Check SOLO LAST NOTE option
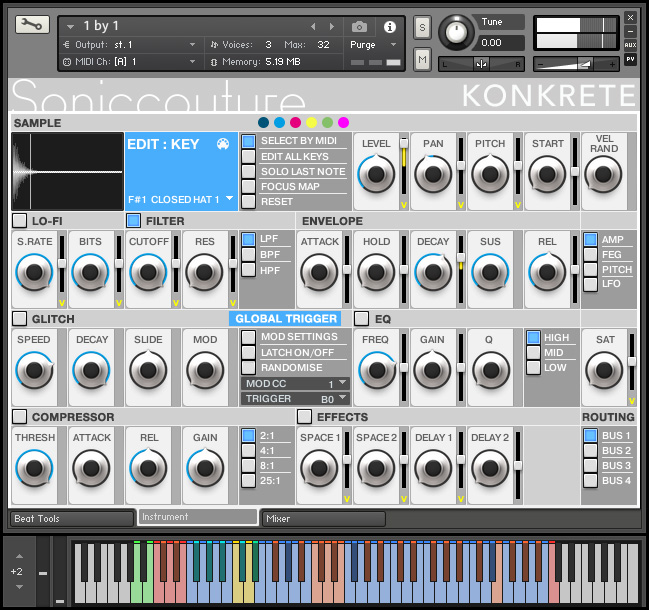This screenshot has width=649, height=610. pos(248,171)
